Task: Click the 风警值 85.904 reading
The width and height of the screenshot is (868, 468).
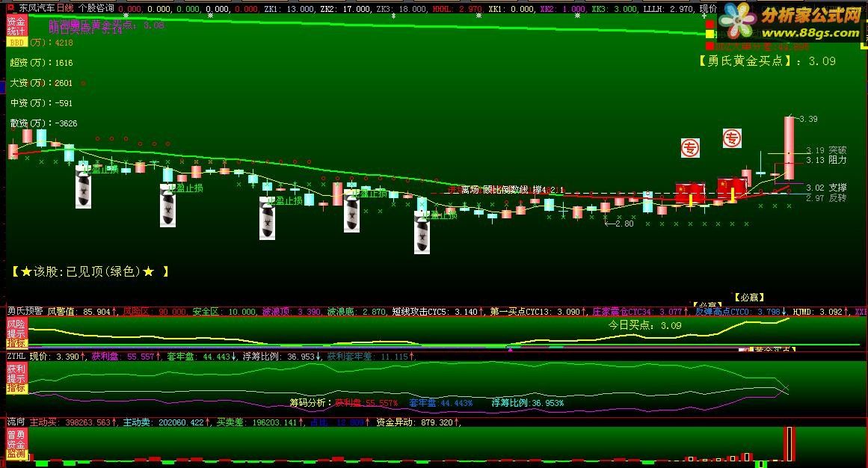Action: tap(82, 311)
